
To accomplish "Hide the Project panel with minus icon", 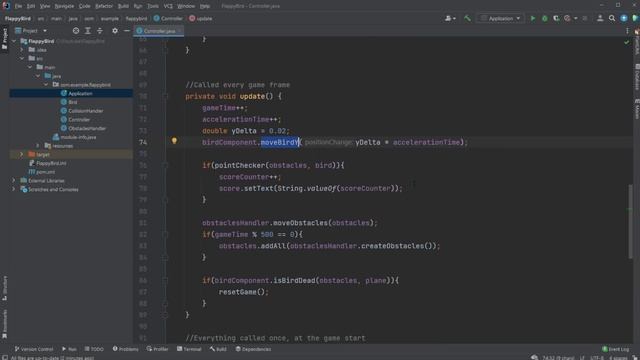I will [x=127, y=31].
